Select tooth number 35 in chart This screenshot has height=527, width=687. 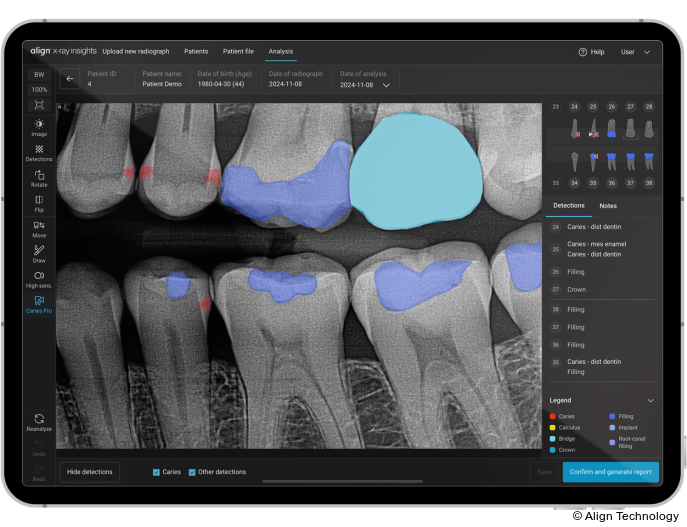(593, 183)
